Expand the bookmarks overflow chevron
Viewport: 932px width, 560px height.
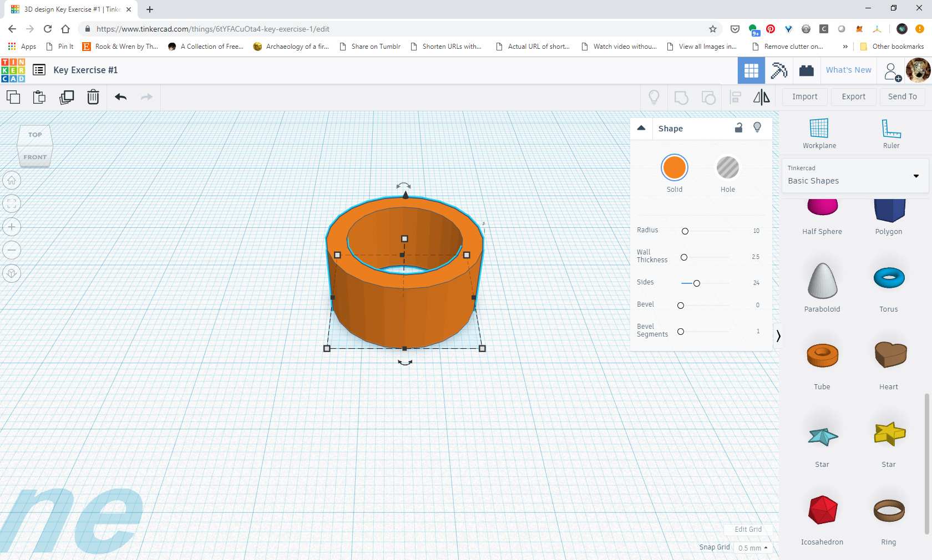pos(845,47)
